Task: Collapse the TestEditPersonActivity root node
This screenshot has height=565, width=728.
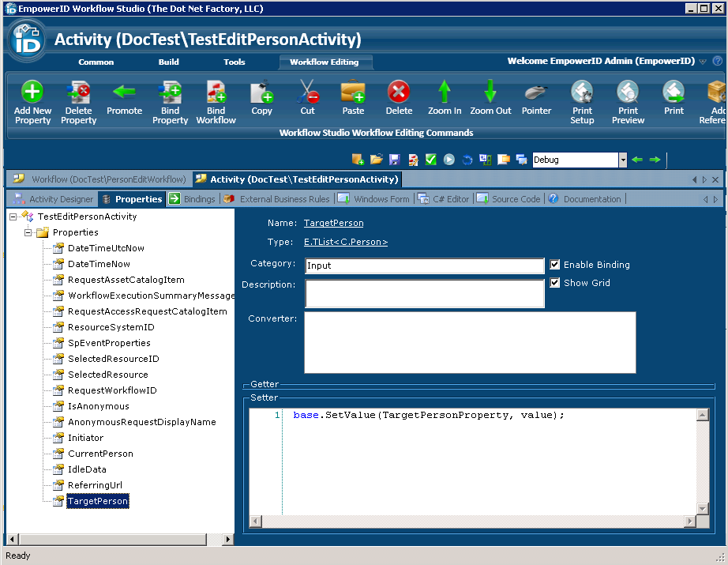Action: (13, 217)
